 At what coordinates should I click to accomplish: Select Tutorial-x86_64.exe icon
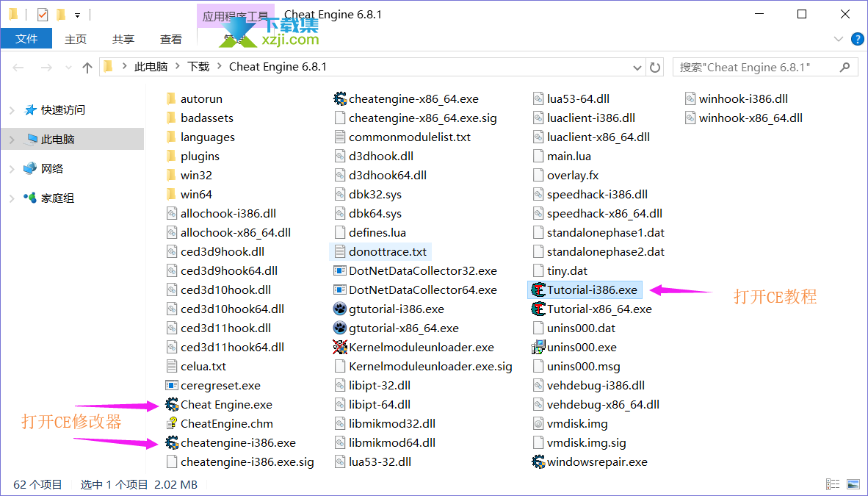(538, 309)
